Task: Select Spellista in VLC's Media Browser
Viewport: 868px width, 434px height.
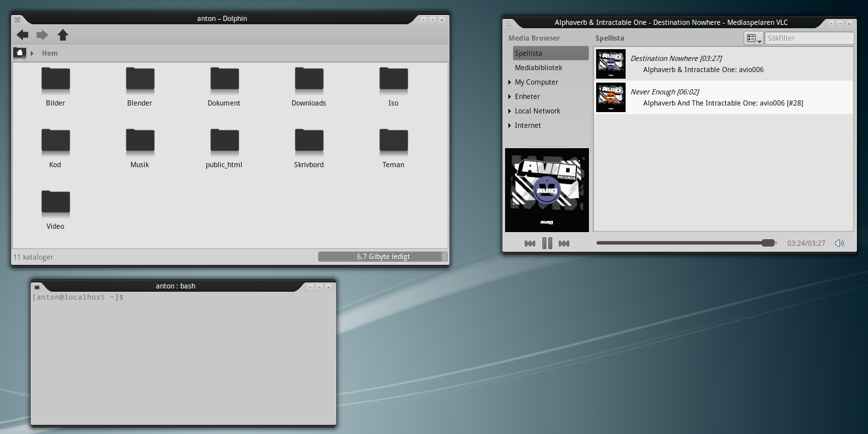Action: coord(551,53)
